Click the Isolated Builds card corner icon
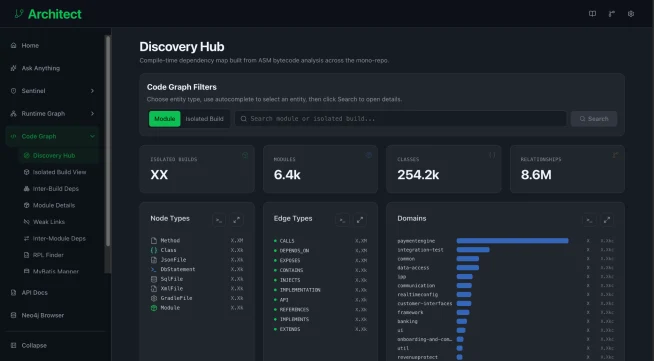This screenshot has height=361, width=654. click(x=245, y=155)
